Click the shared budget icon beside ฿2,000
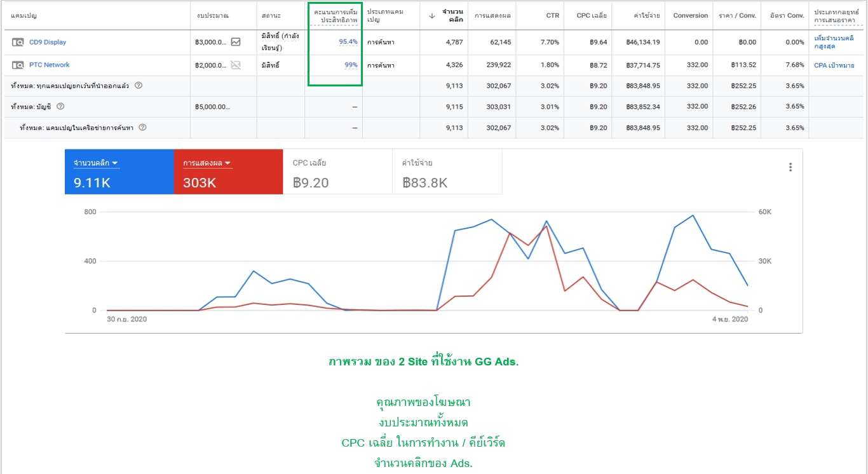This screenshot has height=474, width=868. tap(236, 65)
